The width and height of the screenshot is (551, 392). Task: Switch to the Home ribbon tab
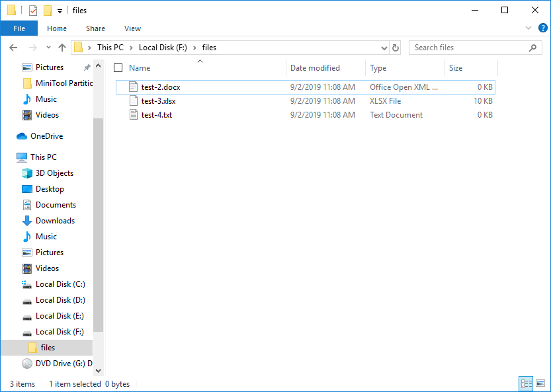pyautogui.click(x=57, y=28)
